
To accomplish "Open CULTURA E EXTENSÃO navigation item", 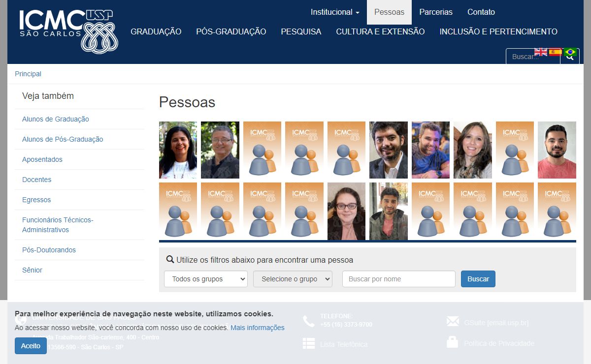I will pyautogui.click(x=380, y=32).
